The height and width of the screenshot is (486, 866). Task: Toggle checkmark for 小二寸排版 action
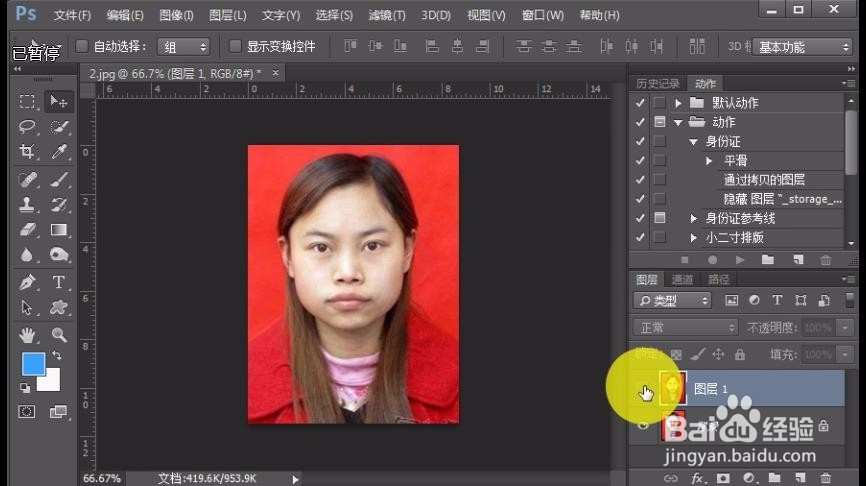(x=640, y=237)
